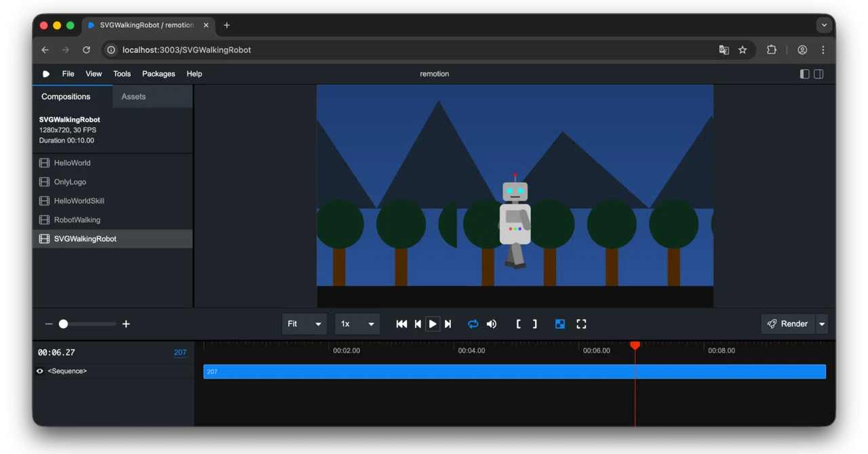Reload the browser page
Viewport: 868px width, 454px height.
point(86,49)
